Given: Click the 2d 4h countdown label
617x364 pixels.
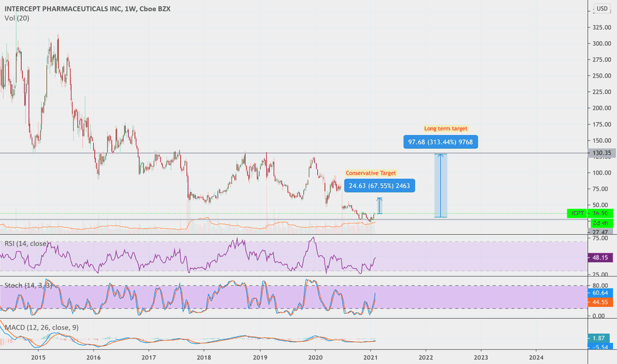Looking at the screenshot, I should pos(600,223).
